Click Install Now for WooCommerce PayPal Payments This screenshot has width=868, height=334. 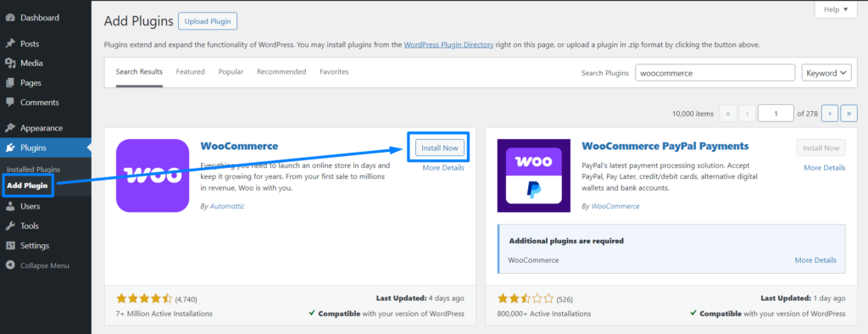click(821, 148)
